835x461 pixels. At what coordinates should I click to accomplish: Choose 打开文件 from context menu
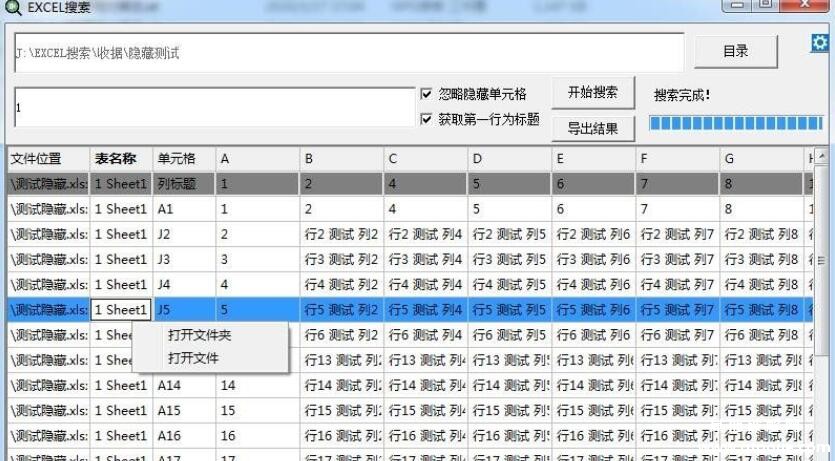tap(193, 358)
